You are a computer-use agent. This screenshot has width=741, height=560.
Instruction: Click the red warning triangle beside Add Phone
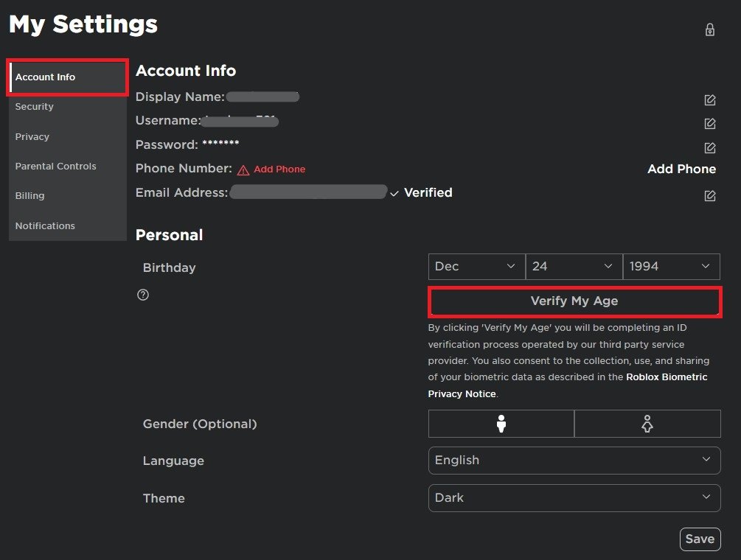click(243, 170)
